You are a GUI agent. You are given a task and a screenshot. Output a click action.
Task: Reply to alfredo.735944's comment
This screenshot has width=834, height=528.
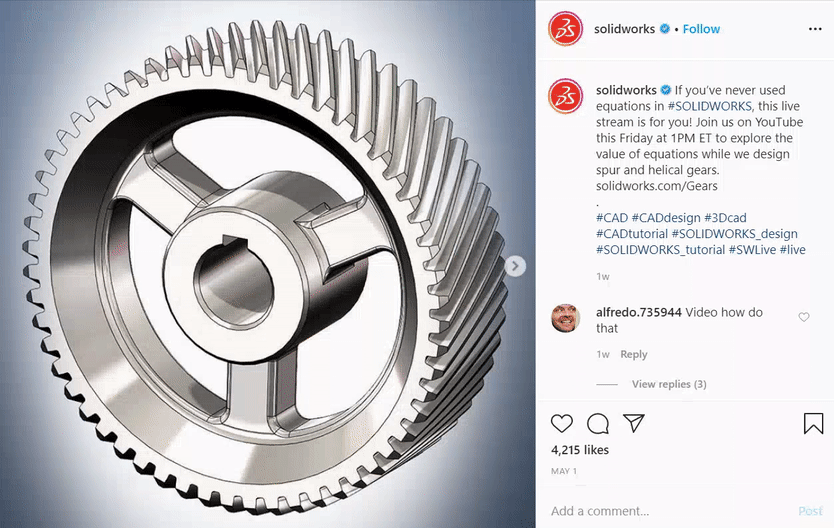pos(633,354)
